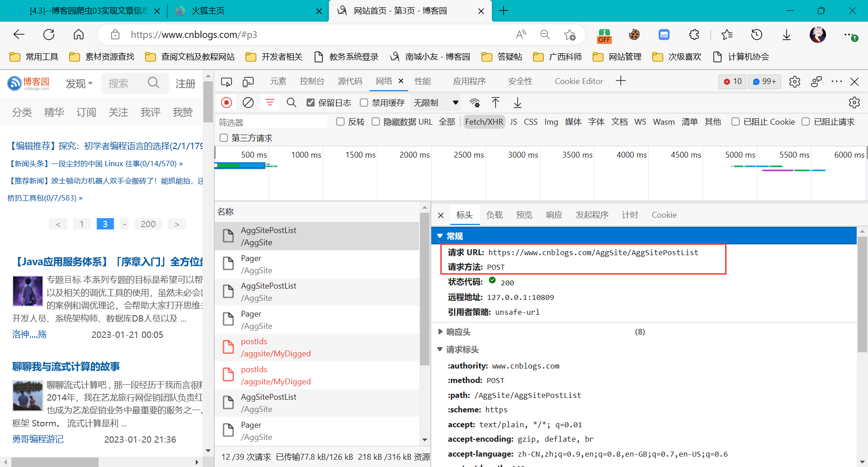The height and width of the screenshot is (467, 868).
Task: Open network conditions wifi icon
Action: coord(475,103)
